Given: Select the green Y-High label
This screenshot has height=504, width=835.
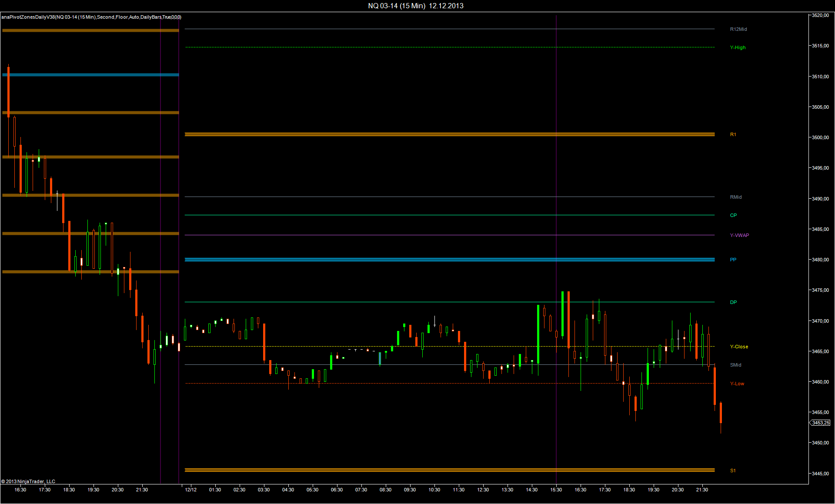Looking at the screenshot, I should [738, 47].
